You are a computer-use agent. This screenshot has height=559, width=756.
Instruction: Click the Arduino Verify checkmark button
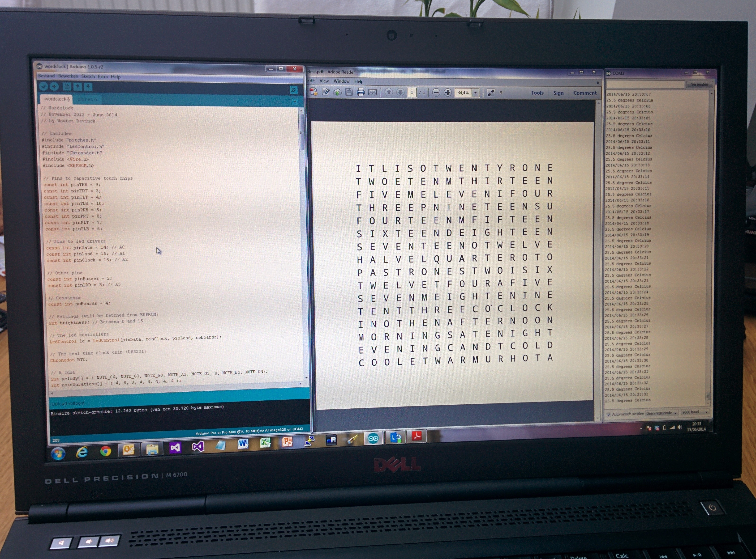(x=43, y=86)
